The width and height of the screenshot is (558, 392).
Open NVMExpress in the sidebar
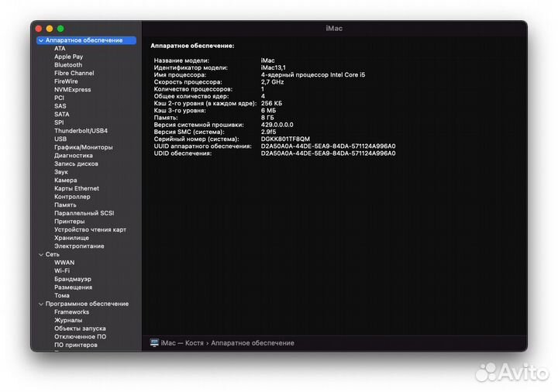coord(73,89)
